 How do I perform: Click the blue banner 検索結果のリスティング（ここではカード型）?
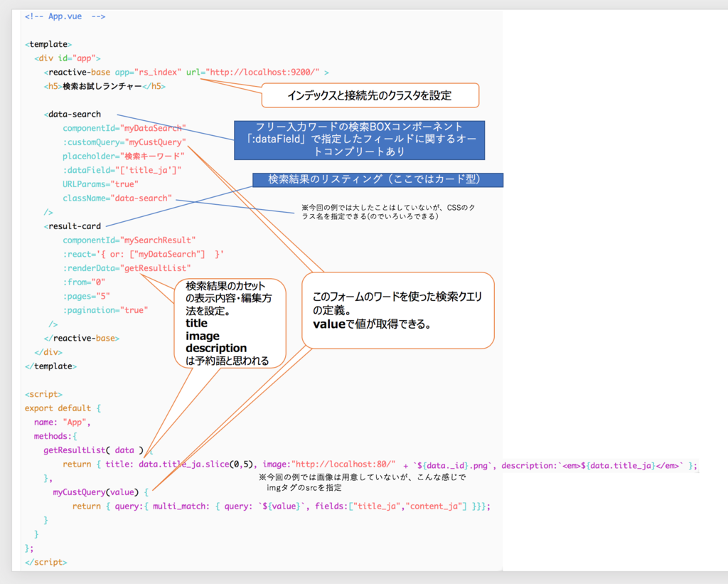(379, 180)
